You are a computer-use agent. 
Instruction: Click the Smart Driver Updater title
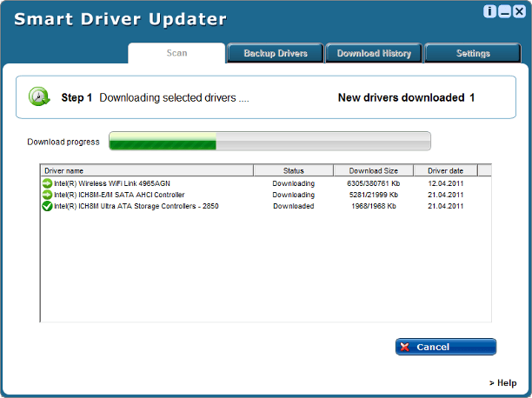(x=120, y=19)
